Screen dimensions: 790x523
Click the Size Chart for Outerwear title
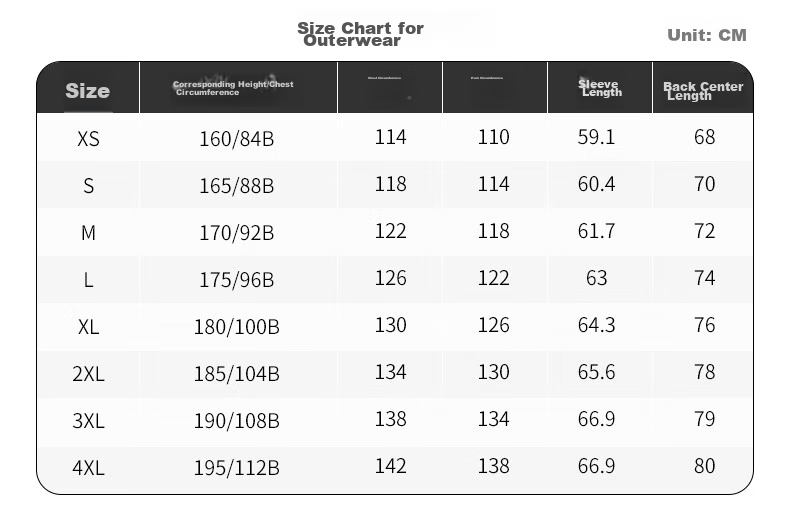(x=360, y=34)
